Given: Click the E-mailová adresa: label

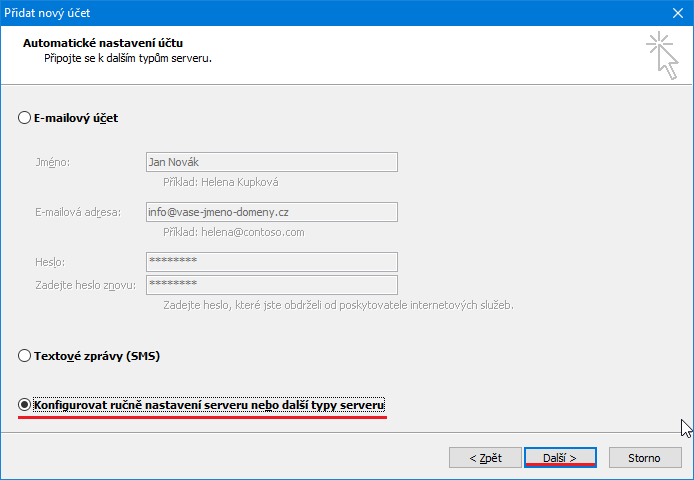Looking at the screenshot, I should (77, 212).
